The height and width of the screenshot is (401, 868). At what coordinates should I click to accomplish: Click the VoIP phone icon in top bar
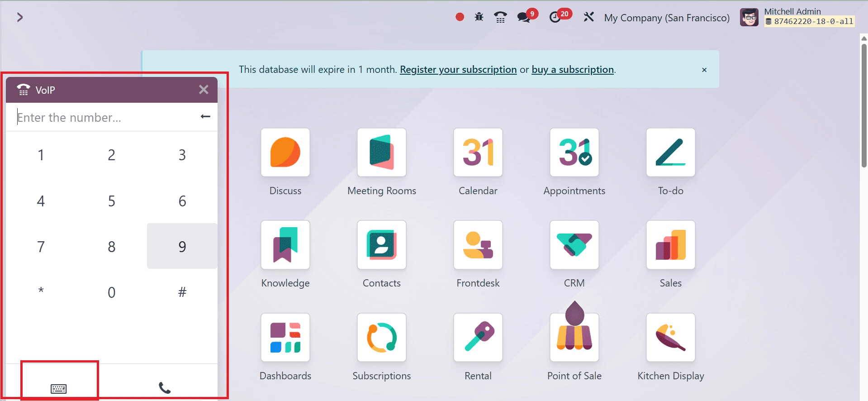tap(500, 17)
